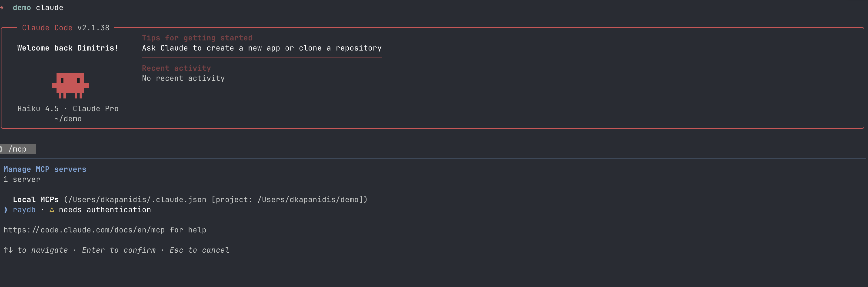868x287 pixels.
Task: Click the red shell prompt arrow
Action: click(2, 8)
